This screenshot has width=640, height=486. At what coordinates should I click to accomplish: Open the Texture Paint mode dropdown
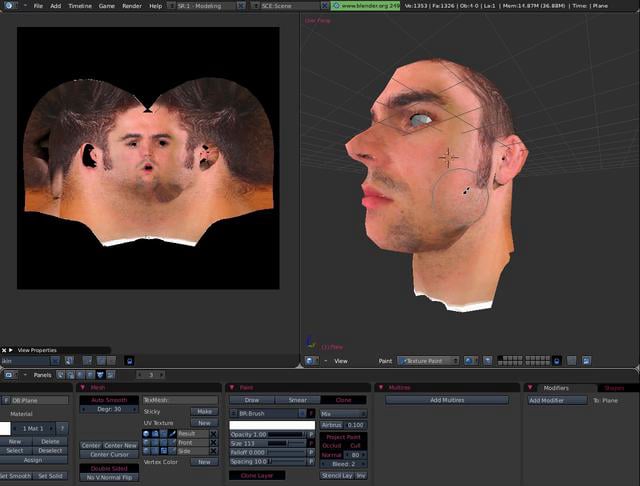[x=428, y=361]
